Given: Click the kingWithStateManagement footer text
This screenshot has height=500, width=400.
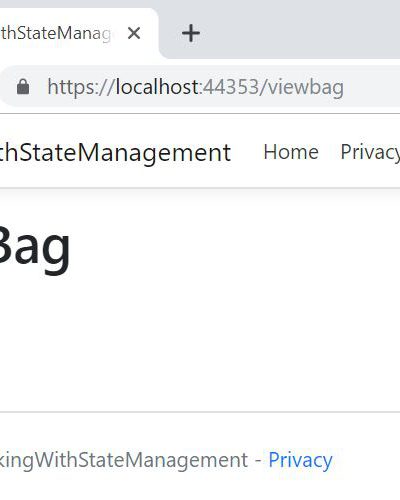Looking at the screenshot, I should [x=124, y=461].
